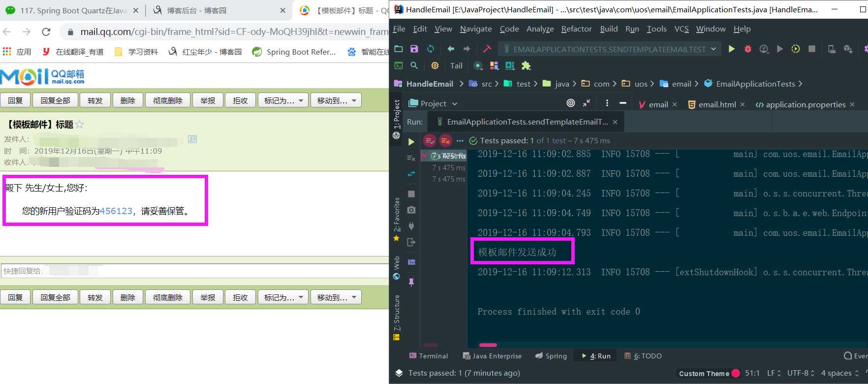Click the green puzzle plugin icon
Screen dimensions: 868x384
click(x=526, y=65)
